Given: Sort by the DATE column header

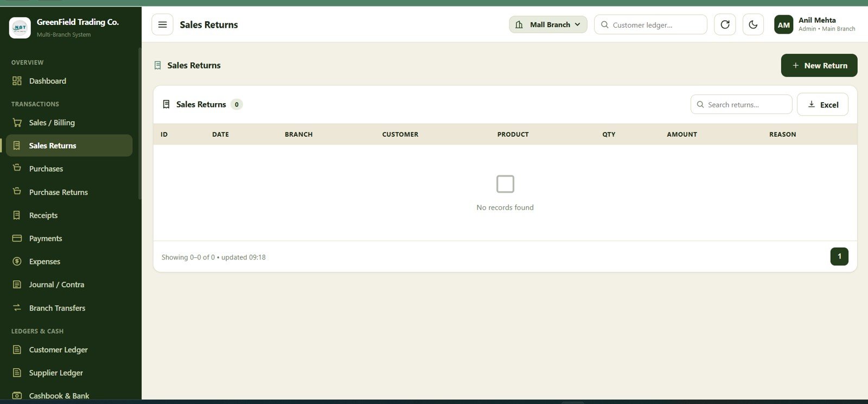Looking at the screenshot, I should [220, 134].
